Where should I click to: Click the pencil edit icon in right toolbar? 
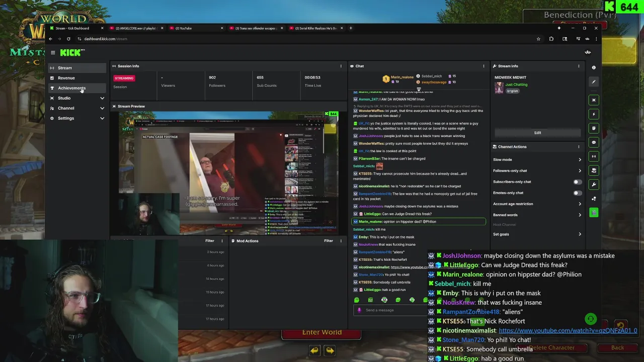coord(594,81)
